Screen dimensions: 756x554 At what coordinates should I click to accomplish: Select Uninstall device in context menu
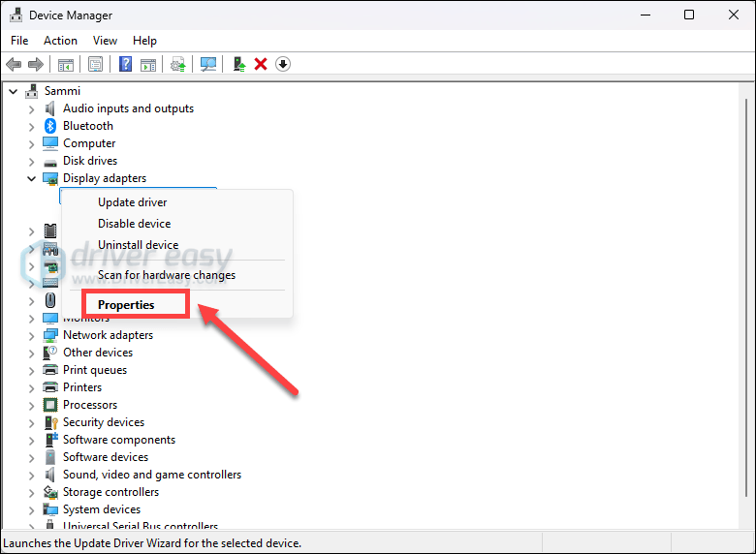(x=138, y=245)
